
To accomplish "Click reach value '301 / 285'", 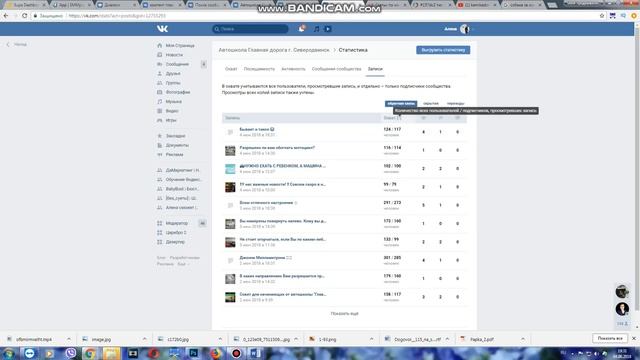I will point(392,258).
